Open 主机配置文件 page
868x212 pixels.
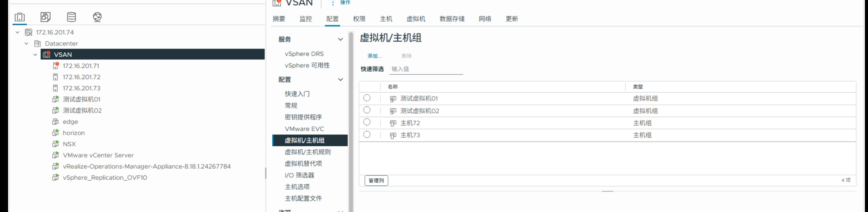303,199
